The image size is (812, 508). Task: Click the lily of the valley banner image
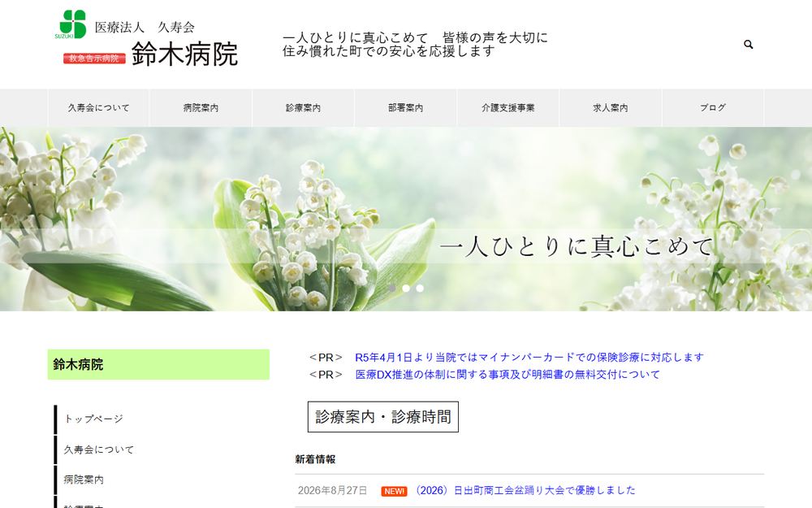point(406,219)
